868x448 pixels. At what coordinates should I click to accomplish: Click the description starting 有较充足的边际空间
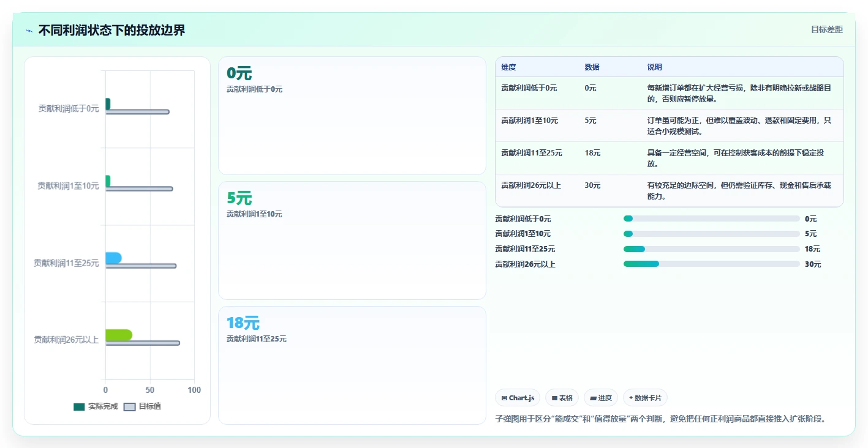(739, 190)
